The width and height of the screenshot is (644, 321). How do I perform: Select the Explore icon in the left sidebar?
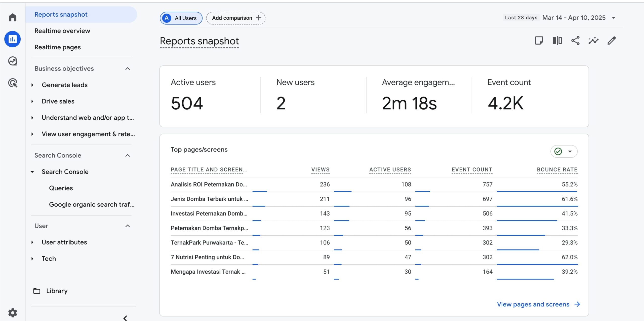[12, 61]
